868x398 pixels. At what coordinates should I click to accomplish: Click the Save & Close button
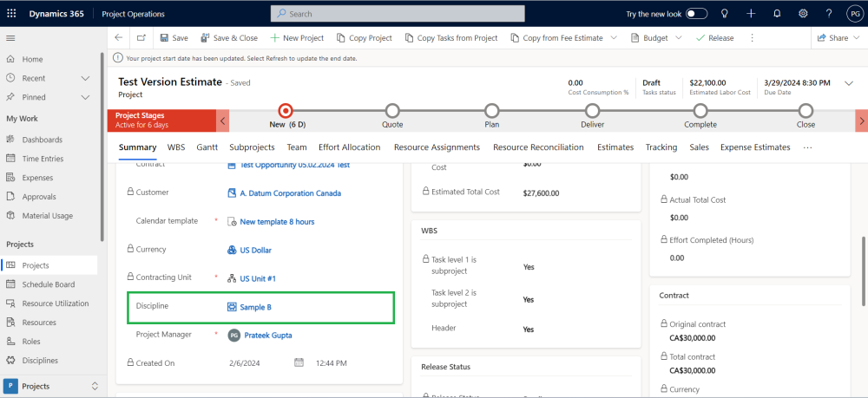pos(229,38)
